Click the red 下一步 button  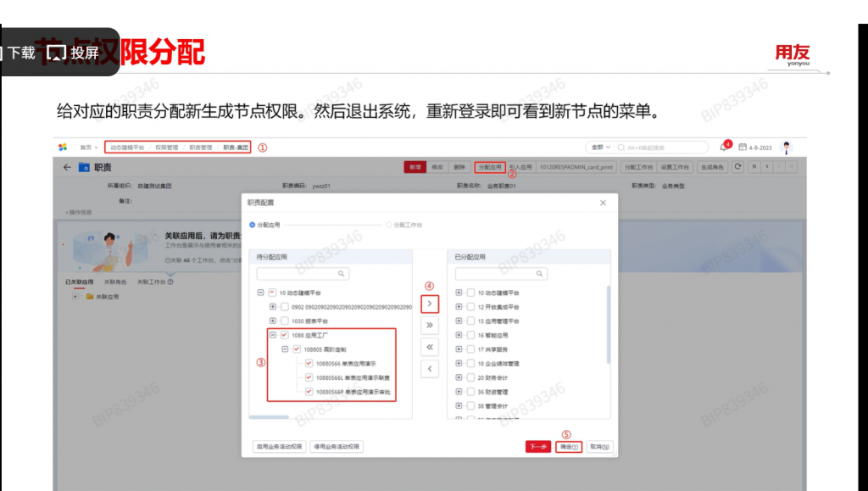[537, 446]
